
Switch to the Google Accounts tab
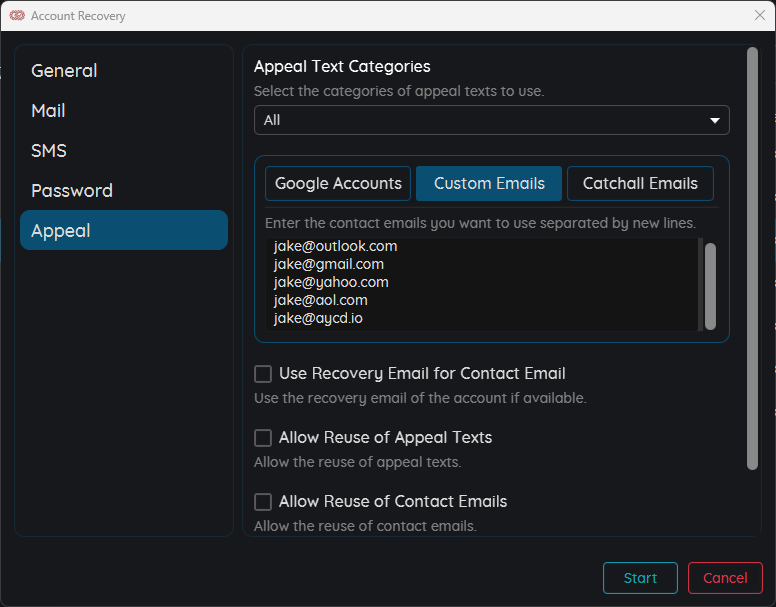338,184
